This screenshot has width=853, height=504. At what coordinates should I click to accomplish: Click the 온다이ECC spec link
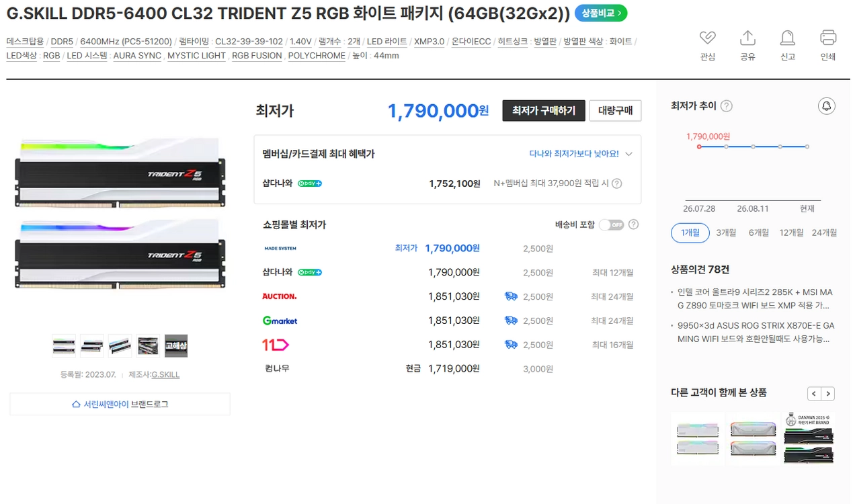pos(471,42)
